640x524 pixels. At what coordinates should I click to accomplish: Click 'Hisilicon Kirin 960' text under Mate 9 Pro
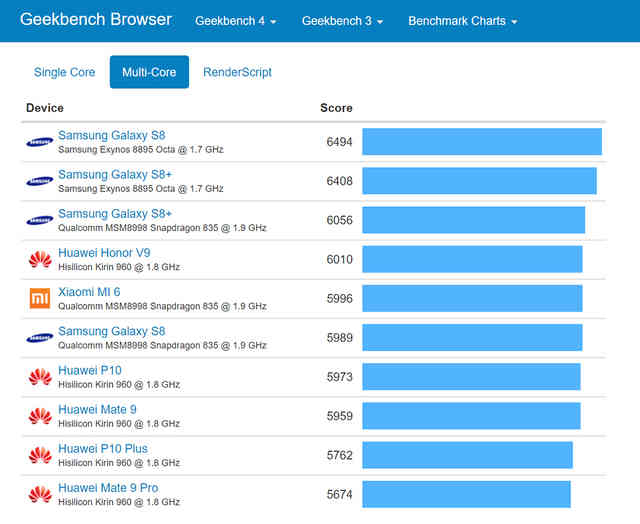point(95,502)
